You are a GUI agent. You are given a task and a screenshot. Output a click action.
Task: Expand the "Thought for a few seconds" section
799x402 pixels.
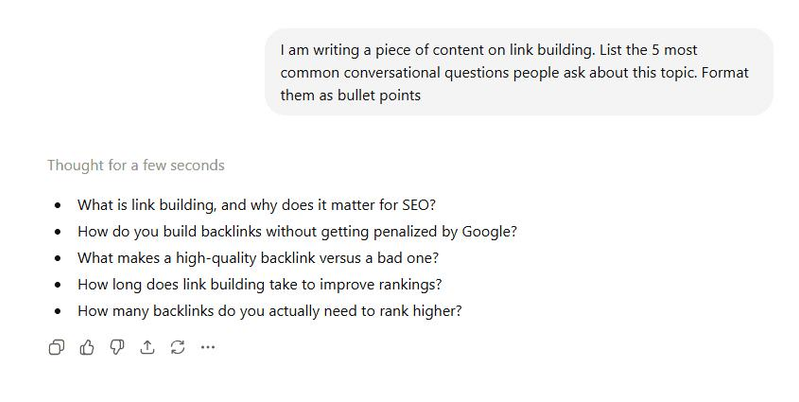pos(135,165)
